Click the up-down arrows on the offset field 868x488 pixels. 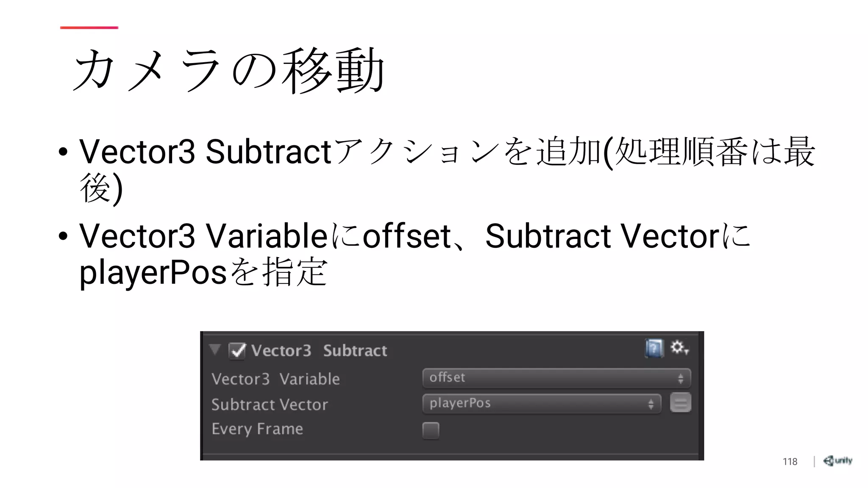(681, 378)
